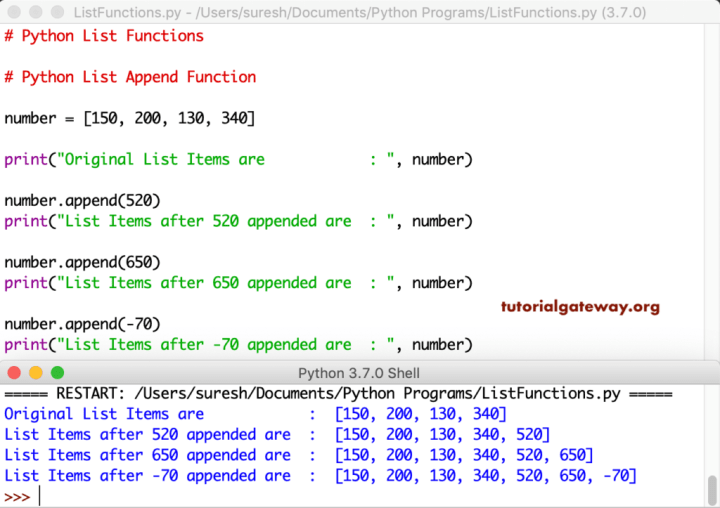
Task: Click print line 'after -70 appended are'
Action: click(x=238, y=345)
